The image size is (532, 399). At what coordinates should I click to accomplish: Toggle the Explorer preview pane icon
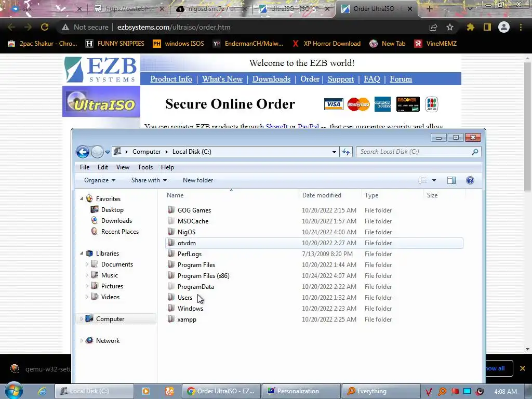pyautogui.click(x=451, y=180)
